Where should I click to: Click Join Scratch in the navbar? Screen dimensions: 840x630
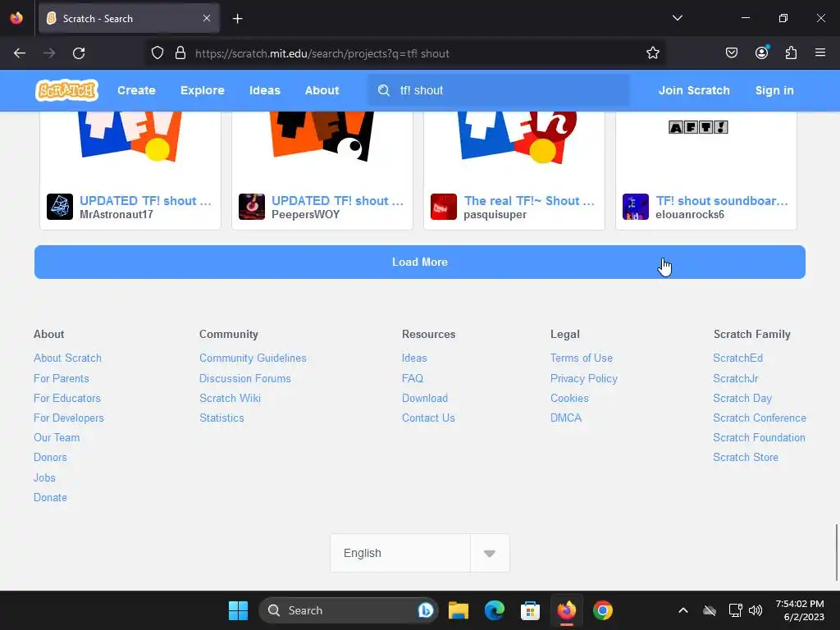(694, 90)
